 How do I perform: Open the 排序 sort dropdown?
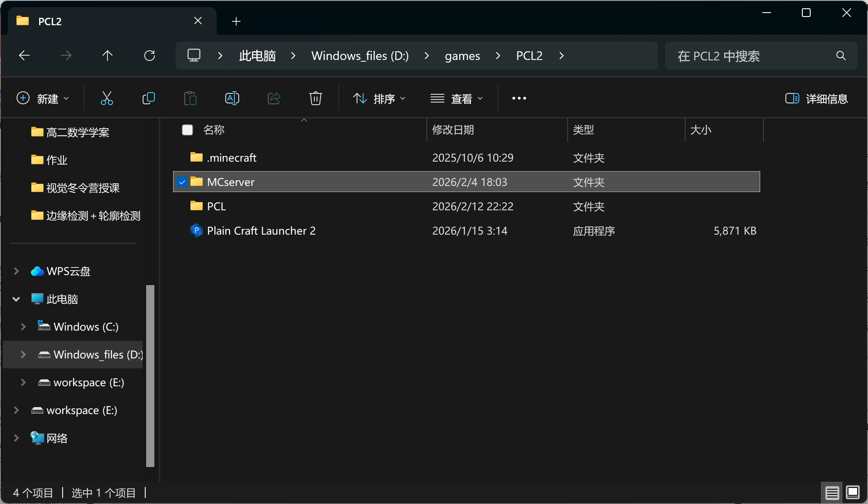(x=379, y=99)
